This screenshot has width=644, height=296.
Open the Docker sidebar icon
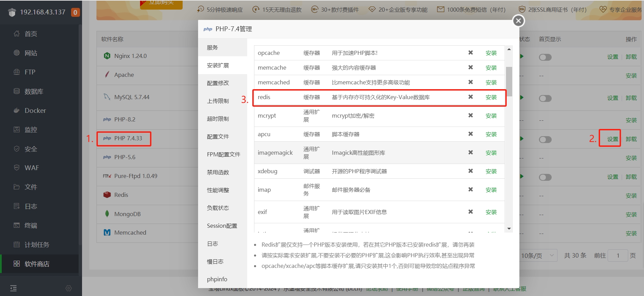(x=16, y=110)
